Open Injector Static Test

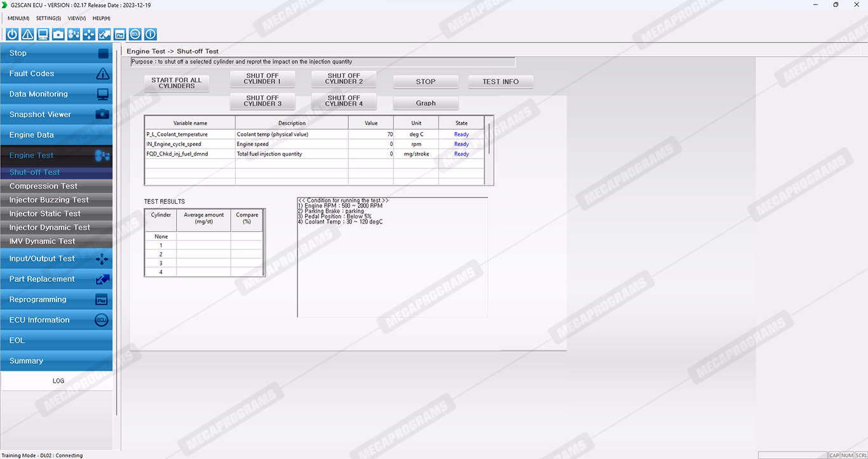57,214
